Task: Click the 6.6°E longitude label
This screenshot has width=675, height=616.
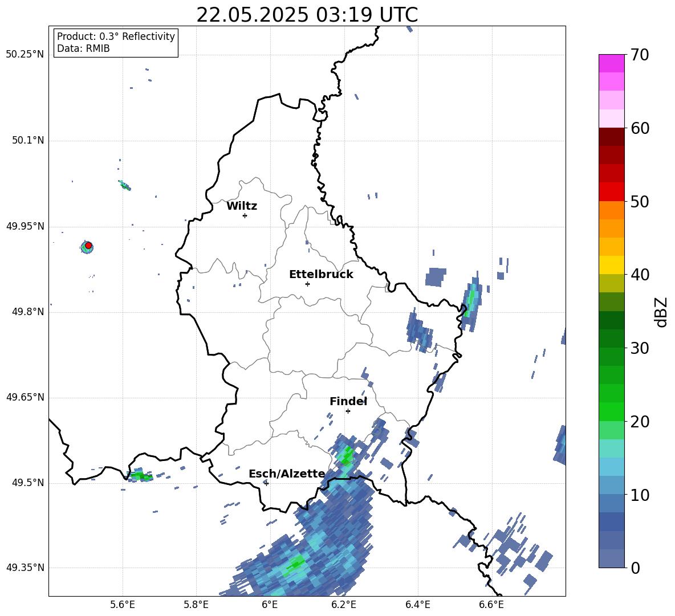Action: [491, 605]
